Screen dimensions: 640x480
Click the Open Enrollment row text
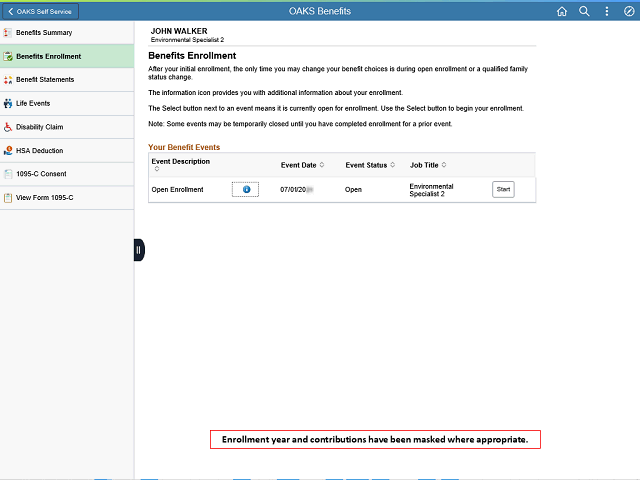pos(177,189)
